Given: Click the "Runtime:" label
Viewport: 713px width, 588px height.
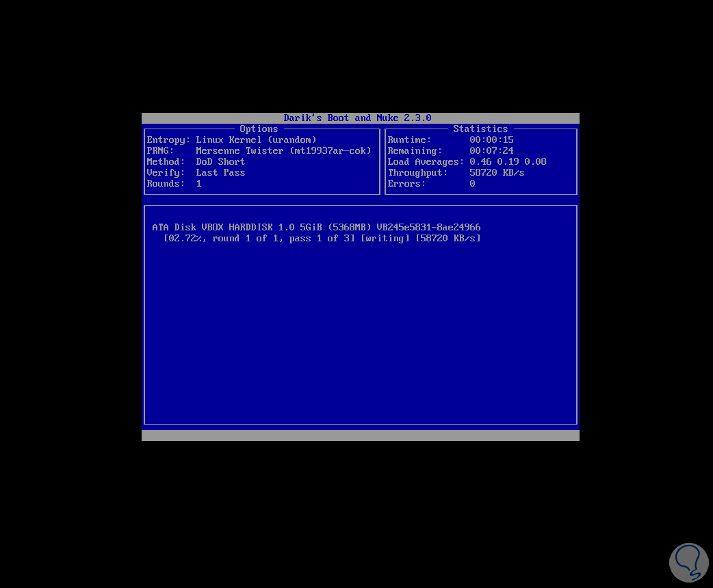Looking at the screenshot, I should [x=409, y=140].
